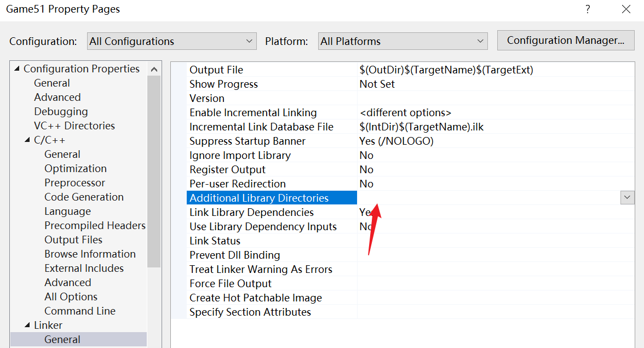Collapse the C/C++ tree node
Viewport: 644px width, 348px height.
pyautogui.click(x=27, y=140)
